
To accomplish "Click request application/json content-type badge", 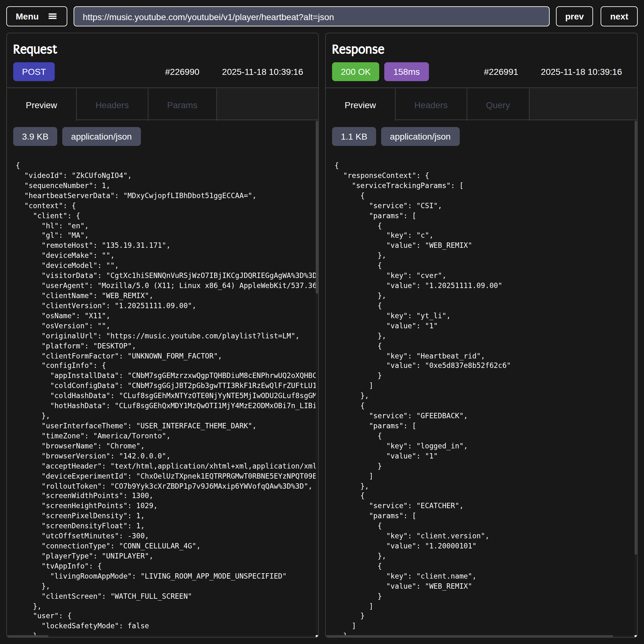I will (x=101, y=137).
